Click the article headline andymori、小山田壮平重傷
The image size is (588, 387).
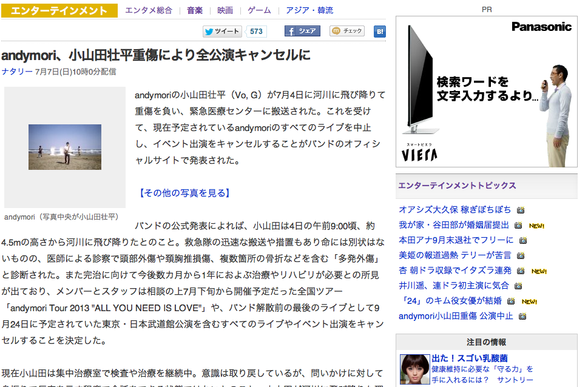pyautogui.click(x=156, y=55)
